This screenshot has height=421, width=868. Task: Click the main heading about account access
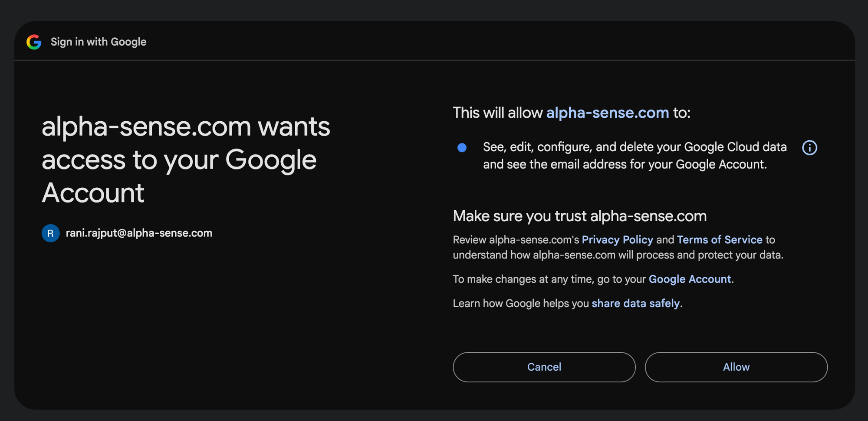(186, 160)
